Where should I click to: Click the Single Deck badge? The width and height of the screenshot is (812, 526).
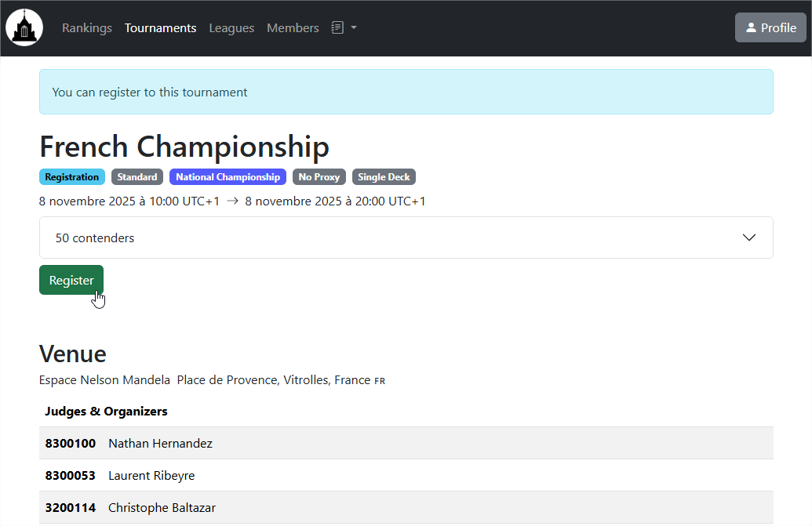(x=384, y=177)
